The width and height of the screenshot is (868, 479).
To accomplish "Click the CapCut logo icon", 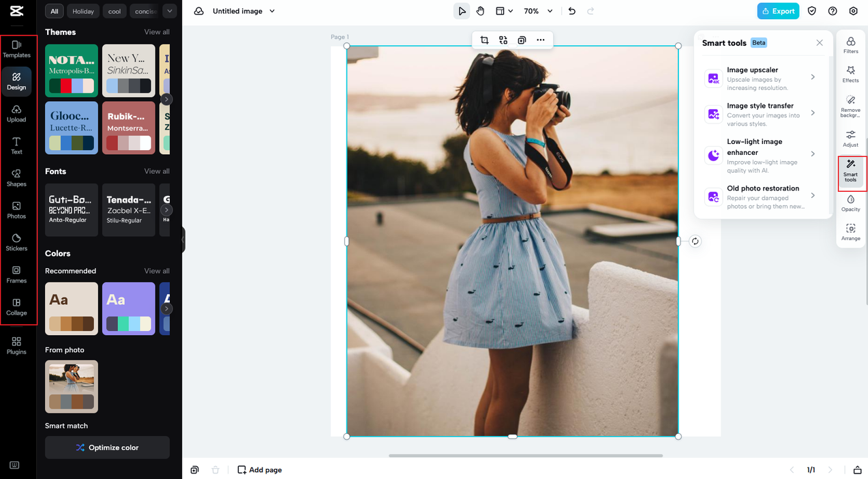I will pyautogui.click(x=16, y=11).
